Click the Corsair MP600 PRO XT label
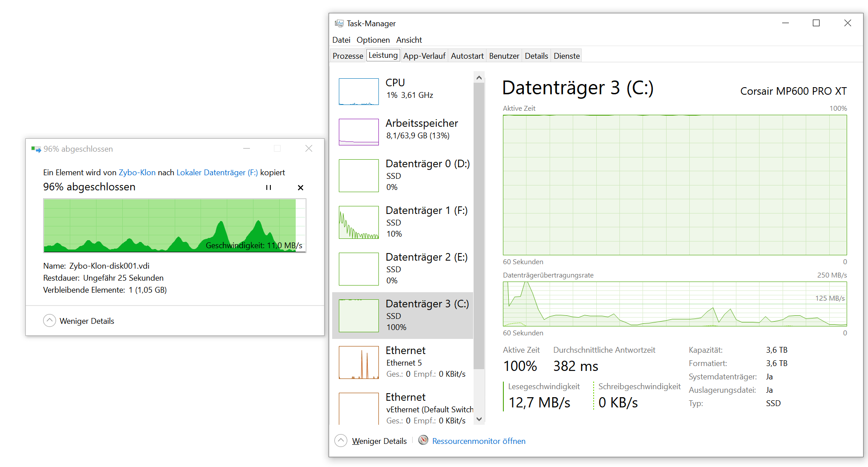868x467 pixels. (793, 91)
